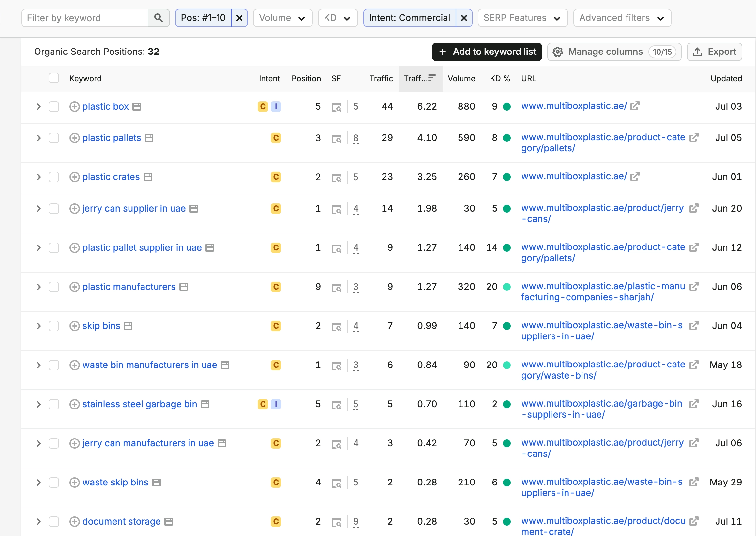Open the KD filter dropdown

(x=338, y=18)
